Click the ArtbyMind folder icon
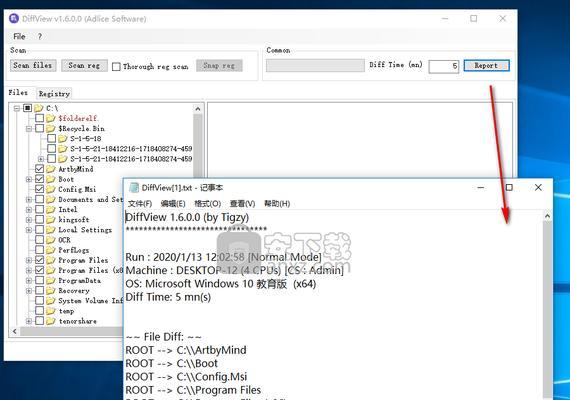570x400 pixels. tap(51, 169)
